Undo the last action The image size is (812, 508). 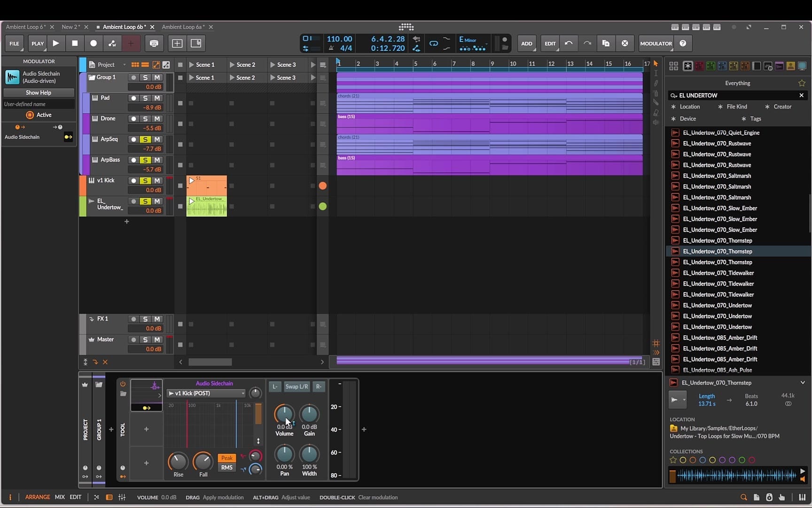point(569,43)
